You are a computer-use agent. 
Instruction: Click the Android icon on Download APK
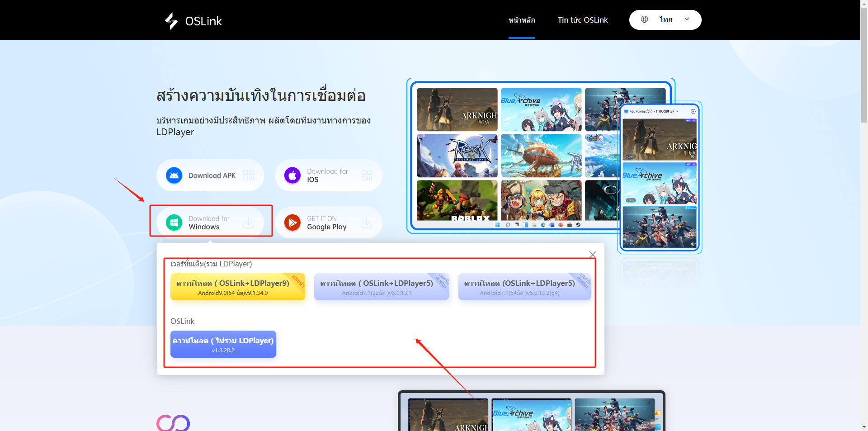click(174, 175)
